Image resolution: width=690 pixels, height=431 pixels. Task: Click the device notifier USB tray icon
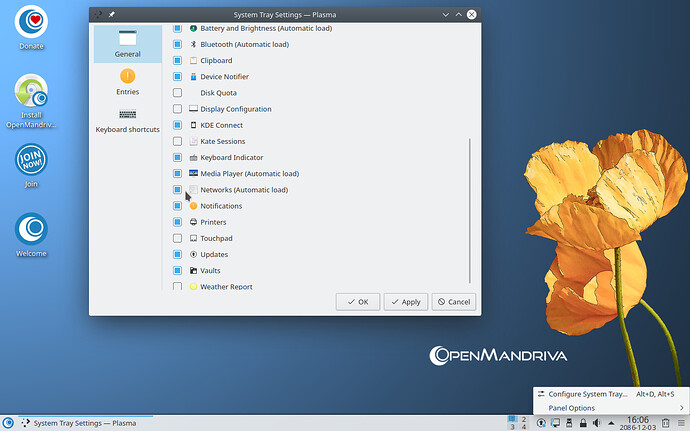coord(569,423)
